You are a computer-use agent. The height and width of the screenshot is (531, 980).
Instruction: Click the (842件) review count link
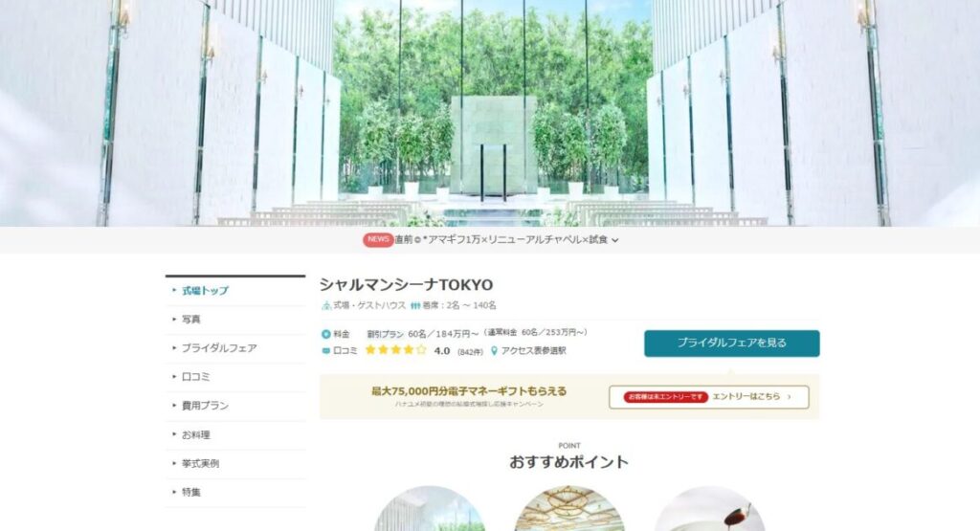click(x=470, y=352)
